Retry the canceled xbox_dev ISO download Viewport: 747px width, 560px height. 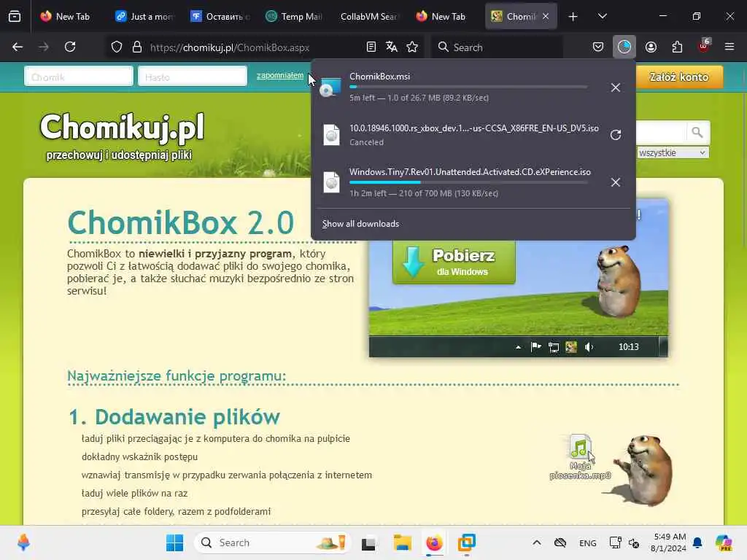(x=616, y=135)
